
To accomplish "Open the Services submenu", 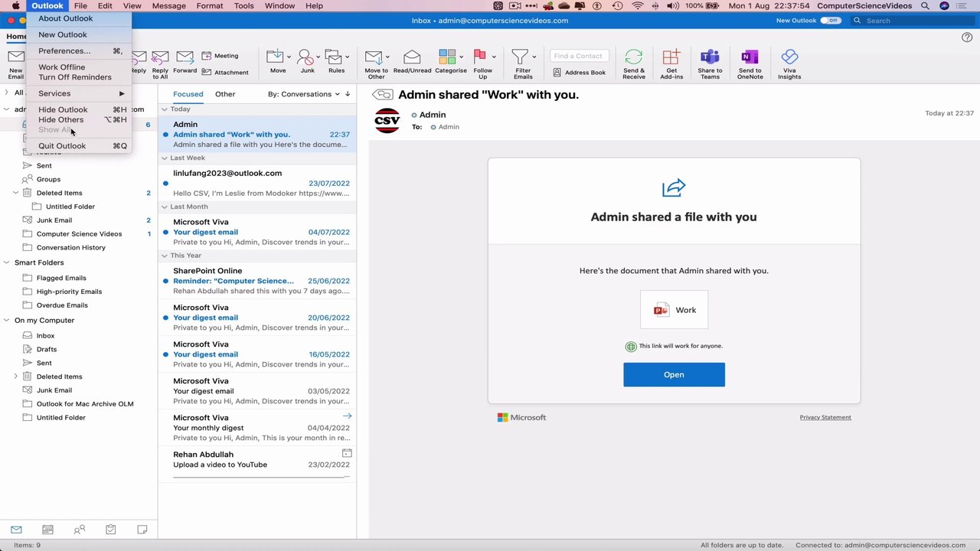I will coord(80,93).
